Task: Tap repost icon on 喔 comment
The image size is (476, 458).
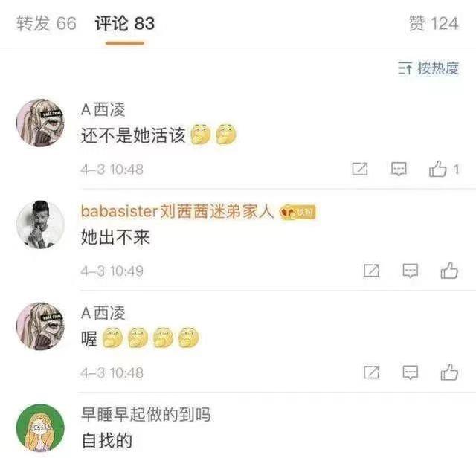Action: tap(372, 372)
